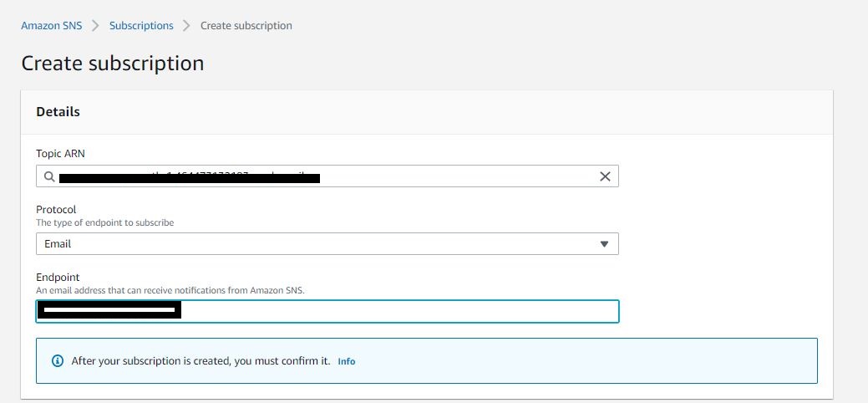Clear the Topic ARN field with the X icon
Image resolution: width=868 pixels, height=403 pixels.
tap(605, 176)
